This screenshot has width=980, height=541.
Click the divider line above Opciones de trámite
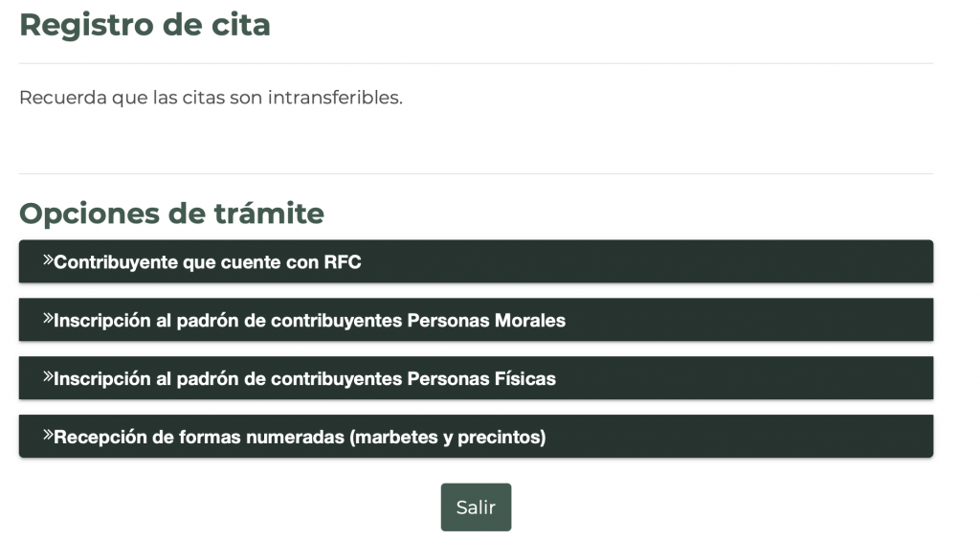click(x=476, y=173)
